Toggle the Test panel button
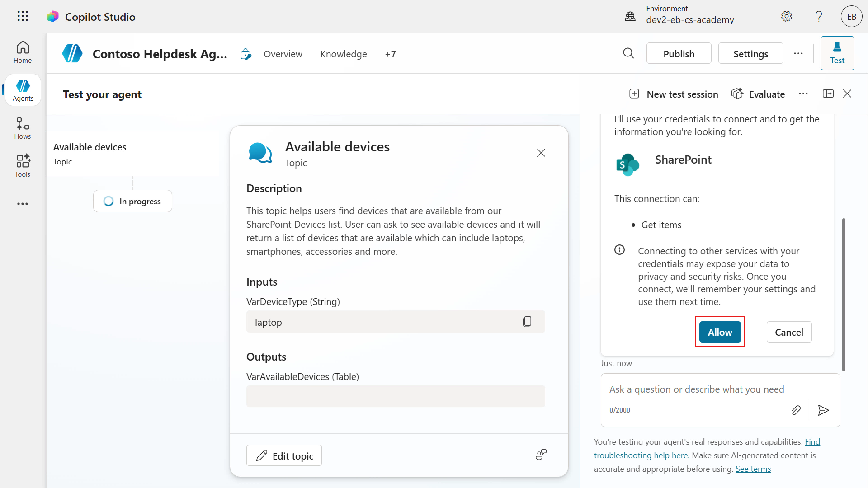The image size is (868, 488). tap(837, 53)
